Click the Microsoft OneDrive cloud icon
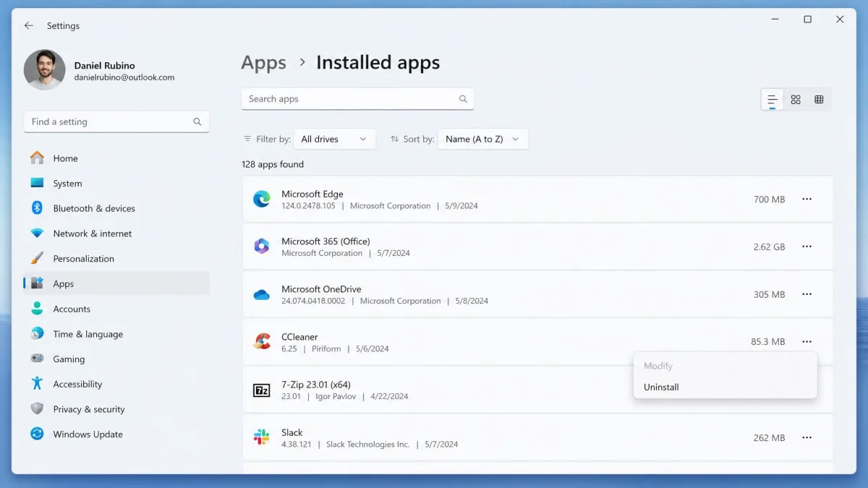This screenshot has width=868, height=488. [x=261, y=295]
